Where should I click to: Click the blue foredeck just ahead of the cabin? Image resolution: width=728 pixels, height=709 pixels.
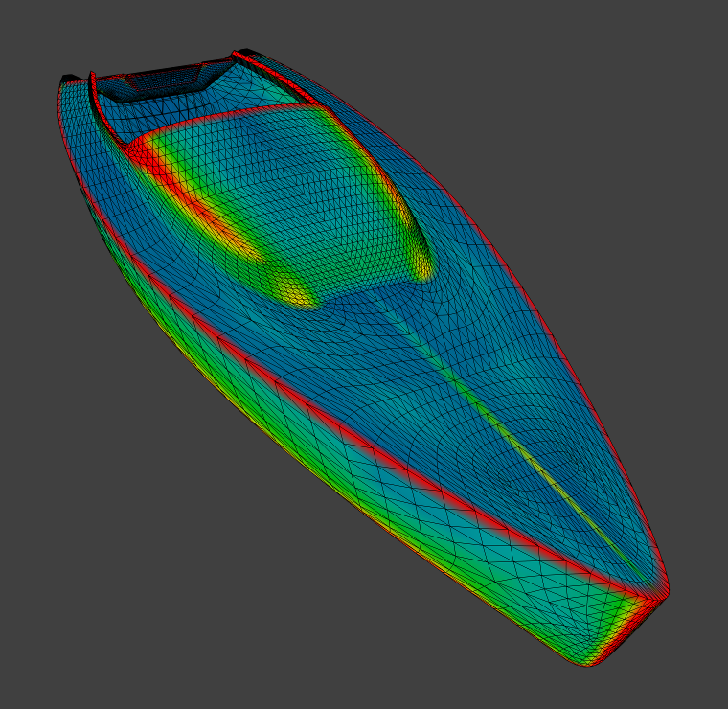click(x=402, y=326)
